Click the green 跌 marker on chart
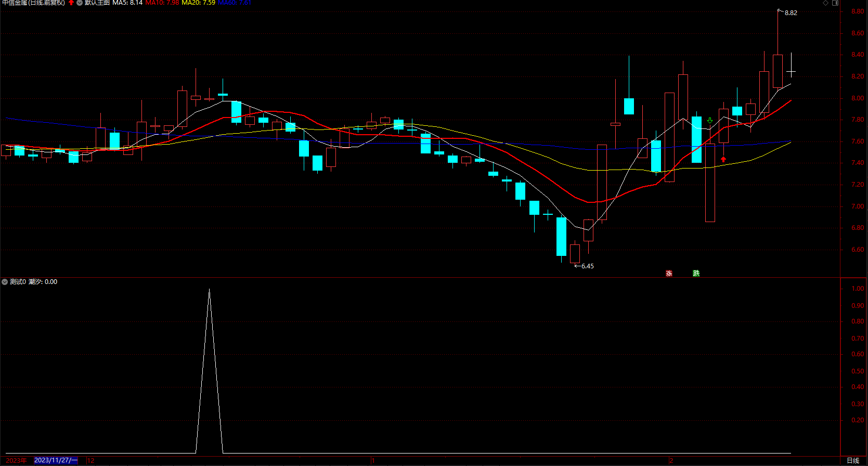This screenshot has width=868, height=466. coord(696,274)
